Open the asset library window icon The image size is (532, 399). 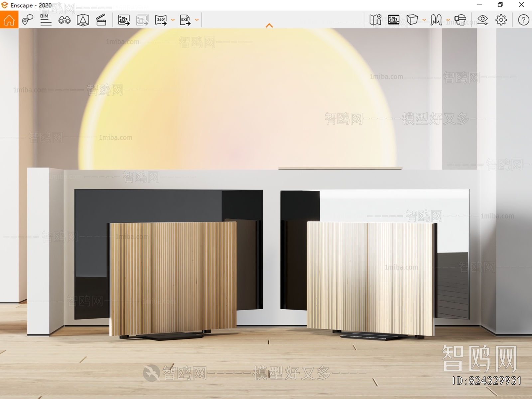point(394,20)
